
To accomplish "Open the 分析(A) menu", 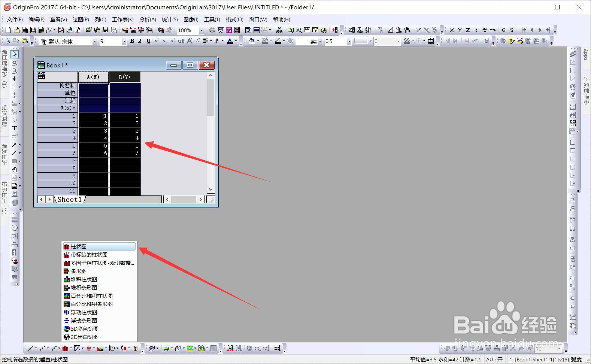I will coord(148,19).
